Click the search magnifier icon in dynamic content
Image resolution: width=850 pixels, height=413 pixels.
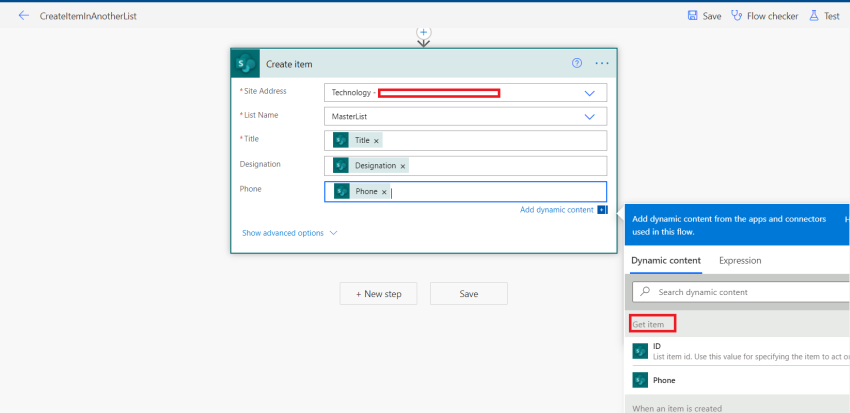coord(645,292)
